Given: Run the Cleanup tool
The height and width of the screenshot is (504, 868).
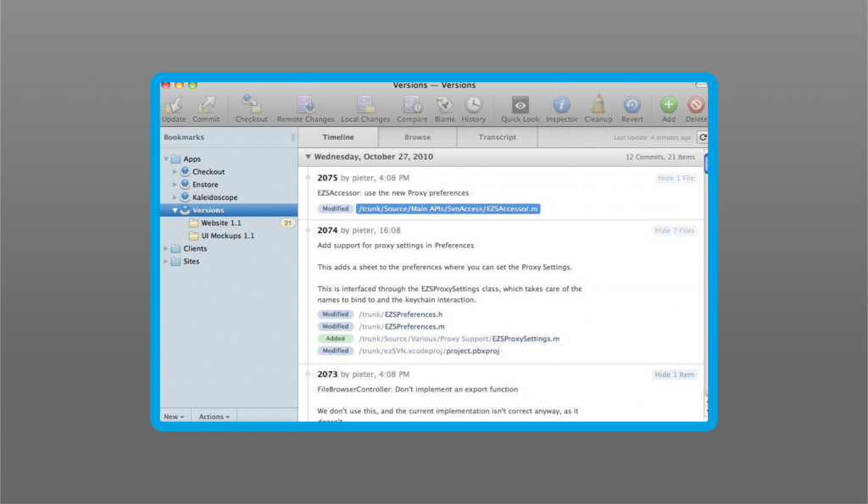Looking at the screenshot, I should coord(598,109).
